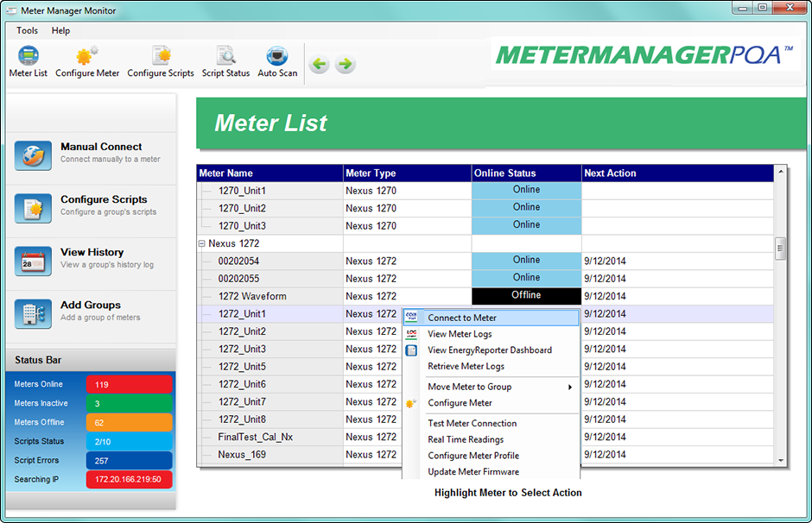Viewport: 812px width, 523px height.
Task: Go forward with the green right arrow
Action: coord(345,64)
